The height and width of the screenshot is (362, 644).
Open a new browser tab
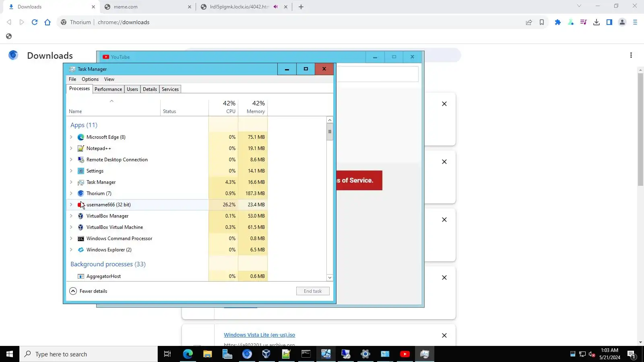(301, 7)
